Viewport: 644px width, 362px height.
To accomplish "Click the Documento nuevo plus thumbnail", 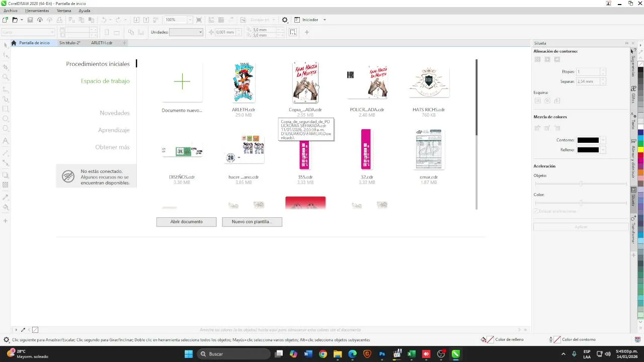I will (182, 82).
